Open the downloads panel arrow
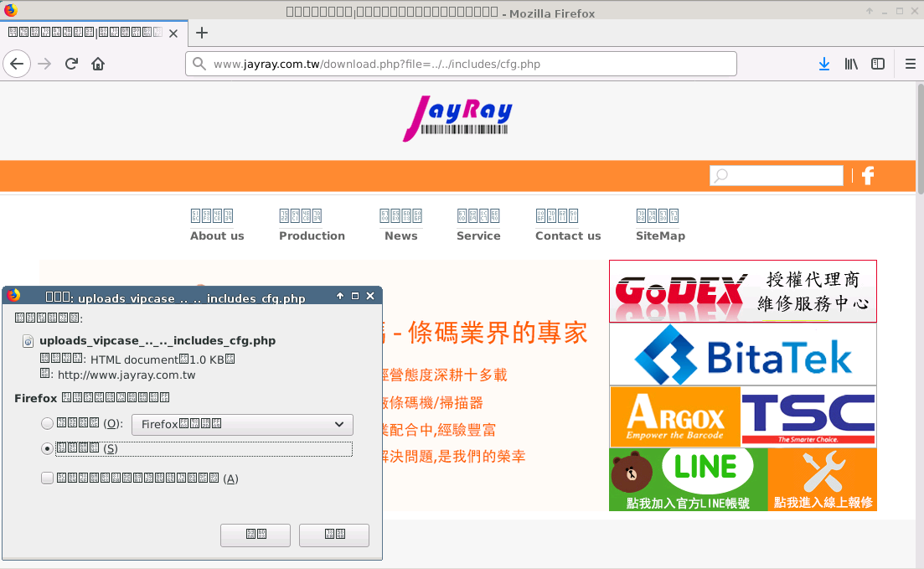 (x=823, y=64)
